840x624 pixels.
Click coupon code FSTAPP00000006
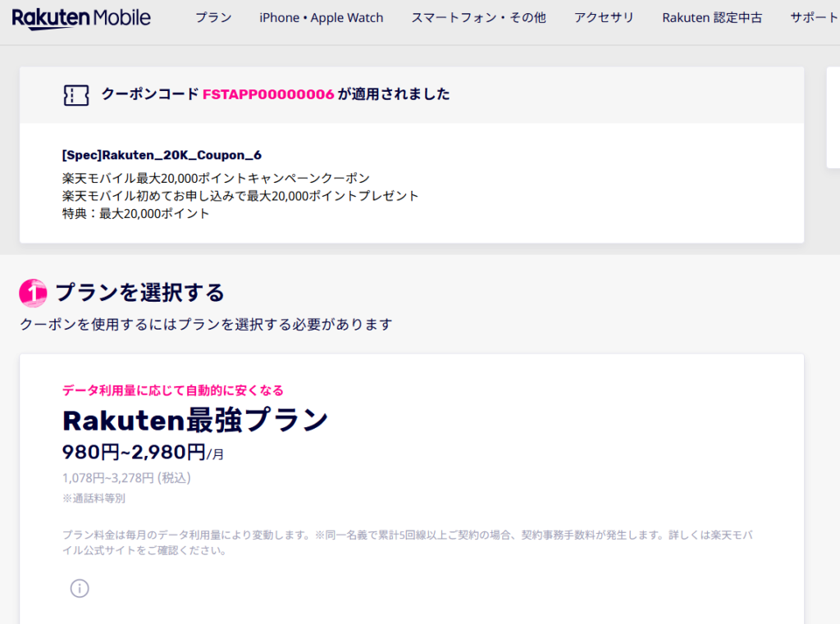(268, 94)
